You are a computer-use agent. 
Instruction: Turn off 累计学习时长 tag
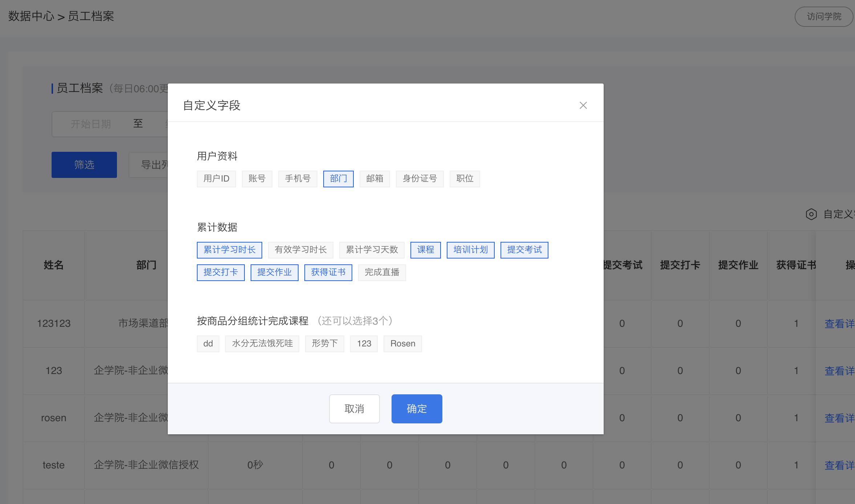tap(229, 250)
